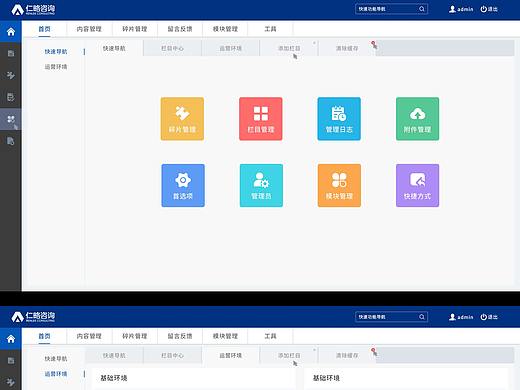Switch to the 添加栏目 sub-tab in the upper screen
The height and width of the screenshot is (390, 520).
[x=289, y=48]
